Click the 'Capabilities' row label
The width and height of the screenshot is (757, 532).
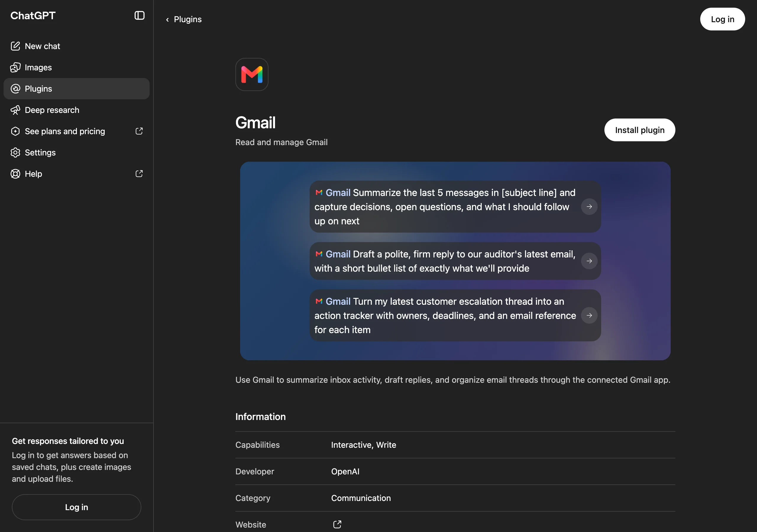click(x=258, y=445)
